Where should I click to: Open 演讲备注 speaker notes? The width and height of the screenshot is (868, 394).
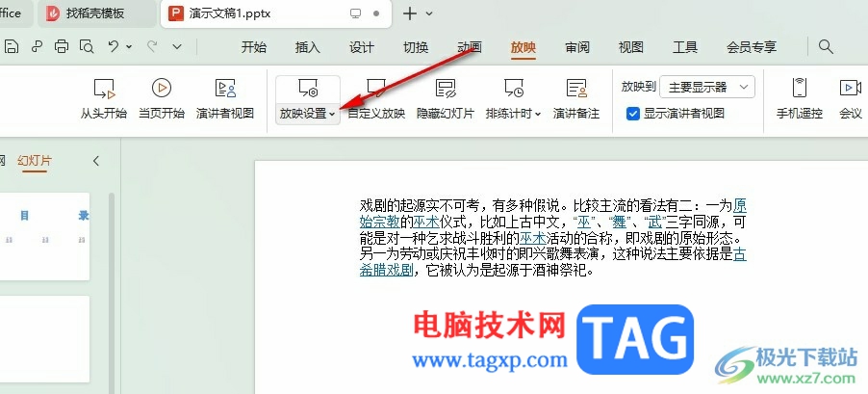pyautogui.click(x=576, y=100)
